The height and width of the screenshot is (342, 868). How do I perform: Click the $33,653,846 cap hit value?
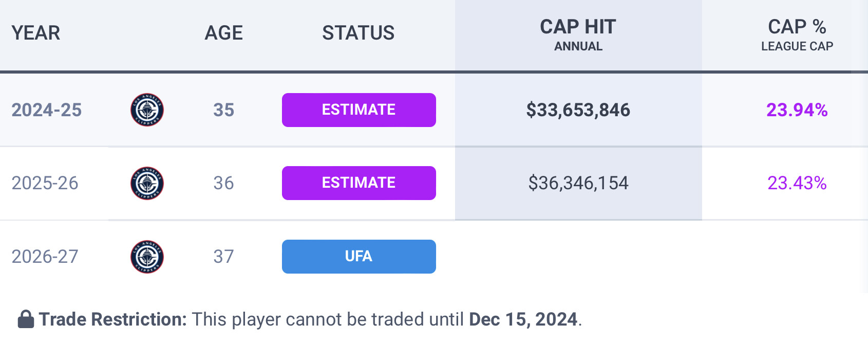coord(578,110)
